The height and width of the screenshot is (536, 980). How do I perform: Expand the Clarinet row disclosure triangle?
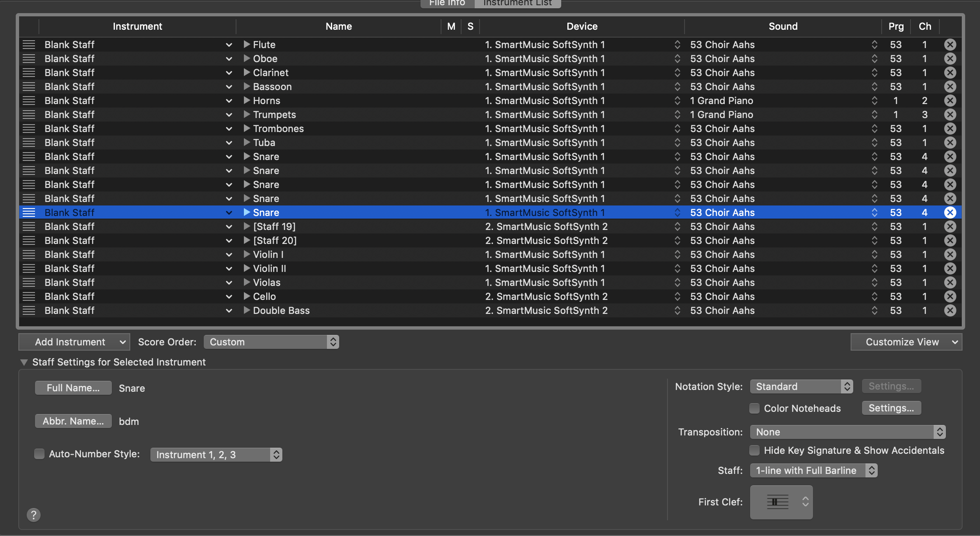247,73
